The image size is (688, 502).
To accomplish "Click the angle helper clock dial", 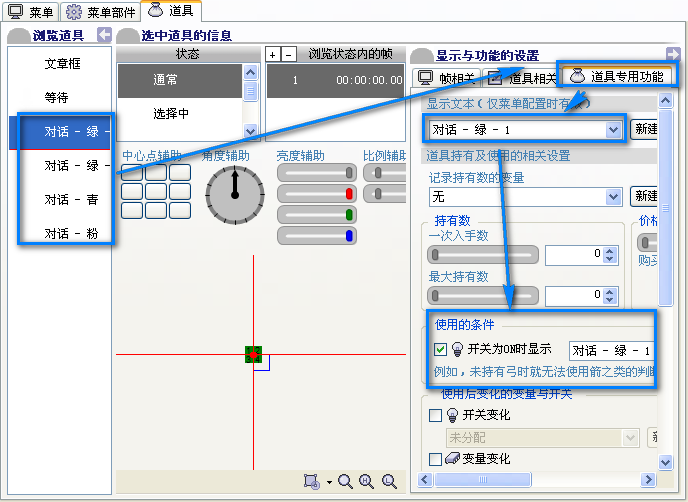I will pos(235,195).
